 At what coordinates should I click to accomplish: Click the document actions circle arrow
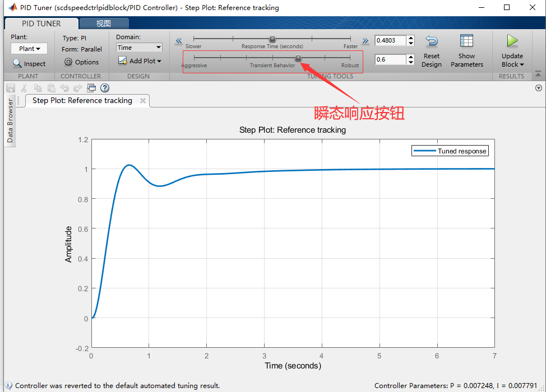538,88
